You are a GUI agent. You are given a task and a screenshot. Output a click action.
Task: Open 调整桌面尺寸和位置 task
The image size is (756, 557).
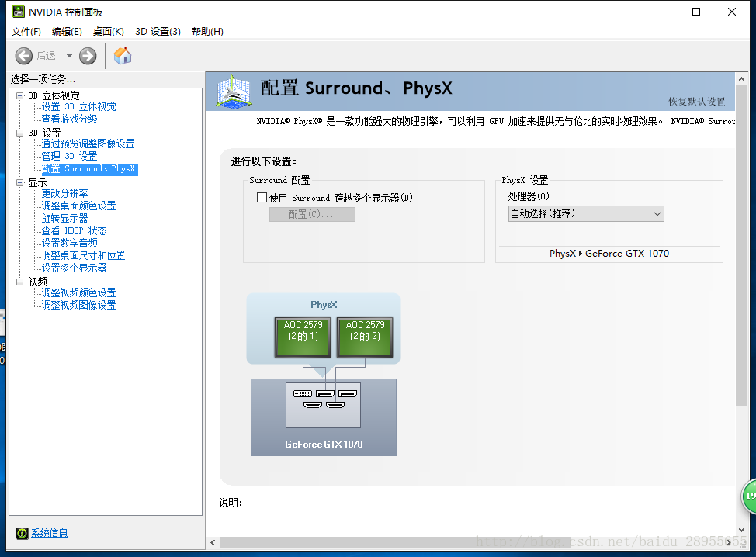pos(83,255)
